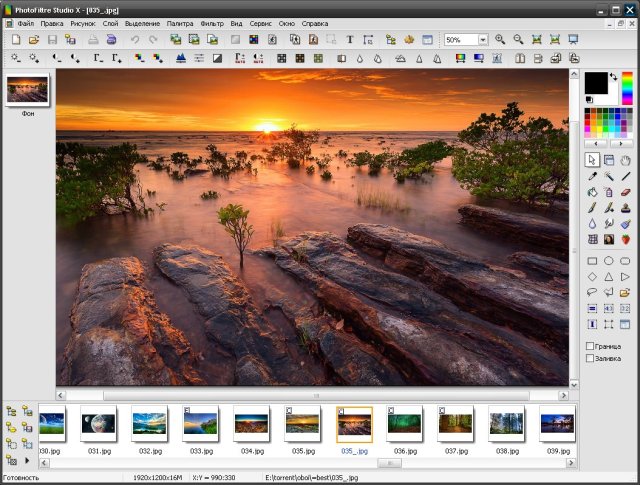Image resolution: width=640 pixels, height=485 pixels.
Task: Choose the Paint Bucket fill tool
Action: tap(592, 192)
